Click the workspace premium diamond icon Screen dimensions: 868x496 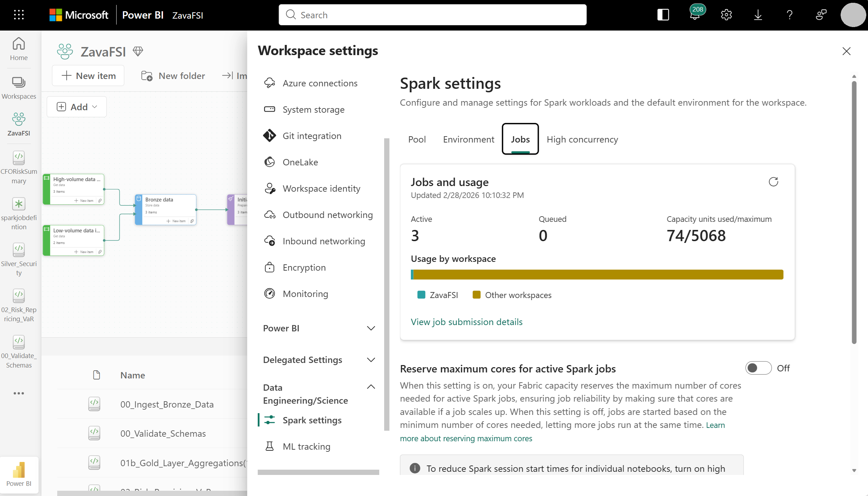pos(138,52)
